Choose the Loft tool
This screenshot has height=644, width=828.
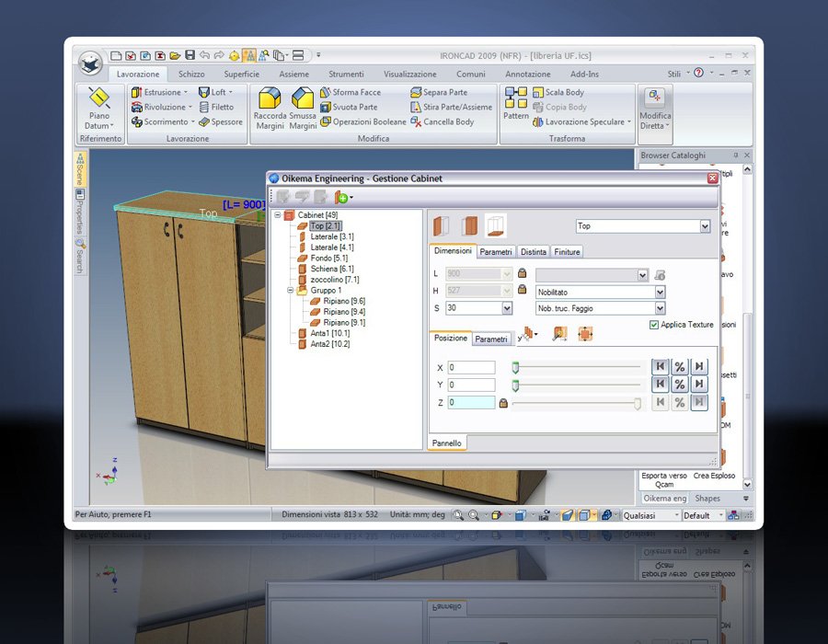point(215,92)
